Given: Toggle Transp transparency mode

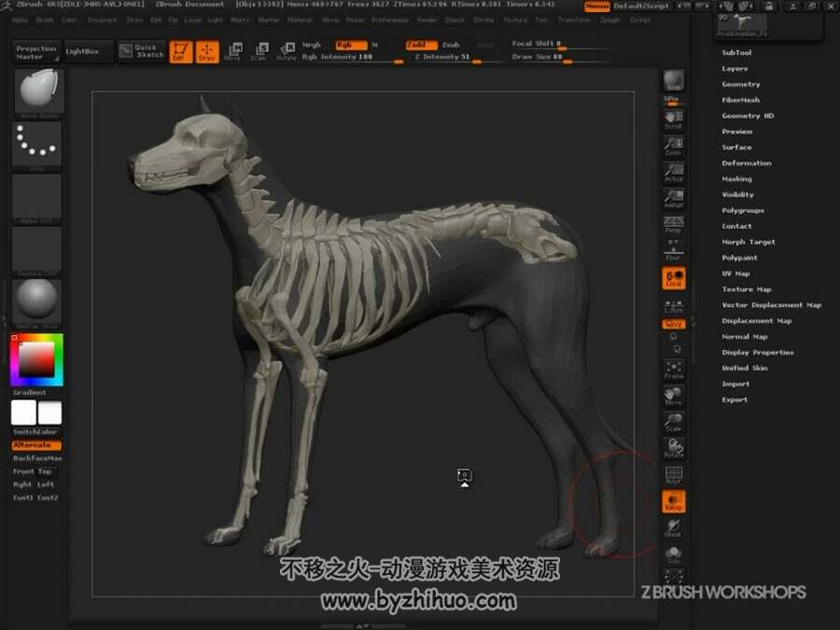Looking at the screenshot, I should (x=673, y=502).
